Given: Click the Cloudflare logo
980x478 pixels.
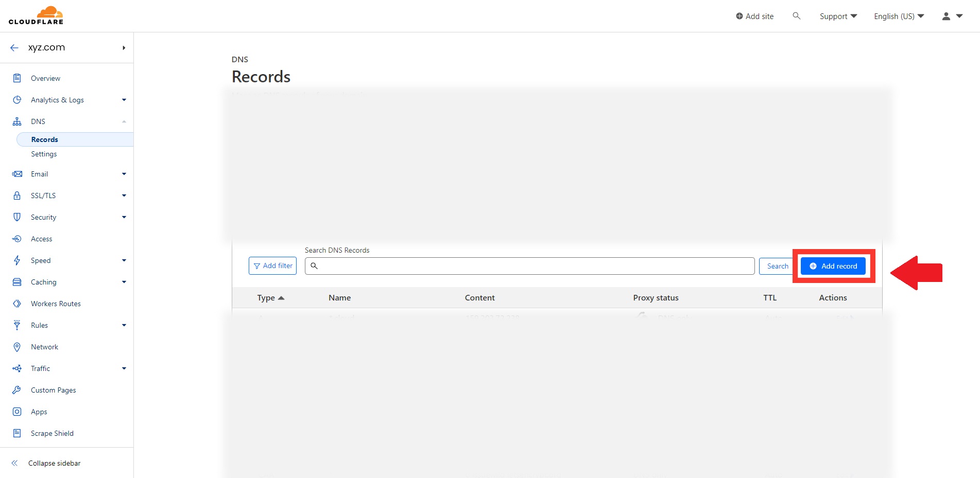Looking at the screenshot, I should click(36, 15).
